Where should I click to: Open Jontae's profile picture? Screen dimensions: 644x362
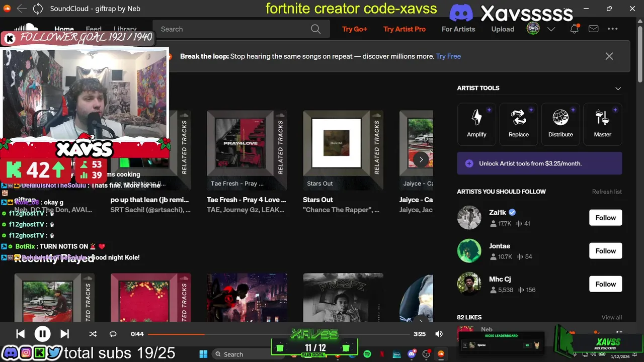point(469,251)
